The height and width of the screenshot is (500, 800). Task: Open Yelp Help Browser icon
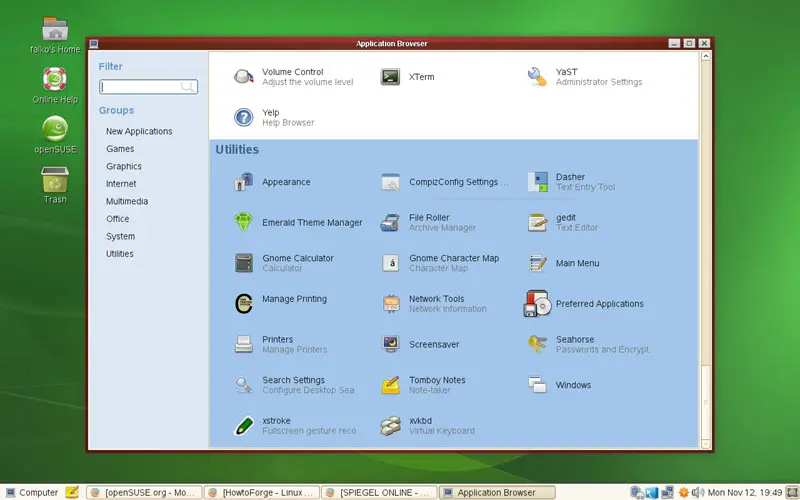[243, 117]
